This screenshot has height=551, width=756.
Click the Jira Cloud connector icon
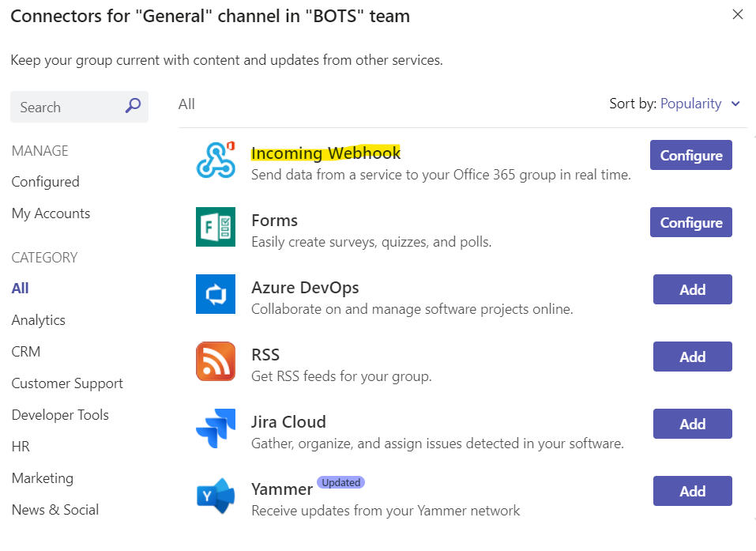click(216, 428)
